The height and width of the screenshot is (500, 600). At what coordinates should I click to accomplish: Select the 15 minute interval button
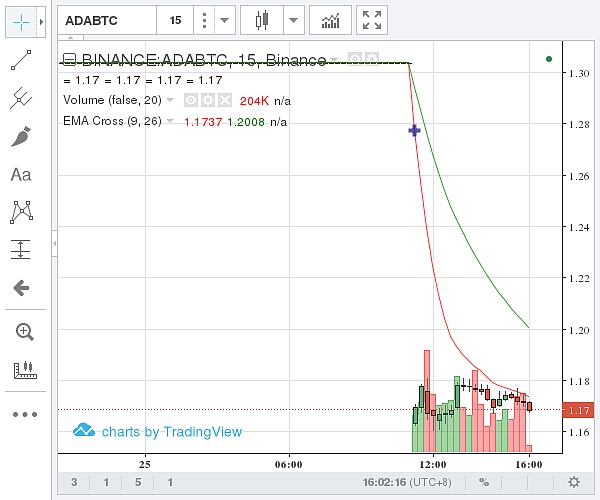tap(175, 20)
